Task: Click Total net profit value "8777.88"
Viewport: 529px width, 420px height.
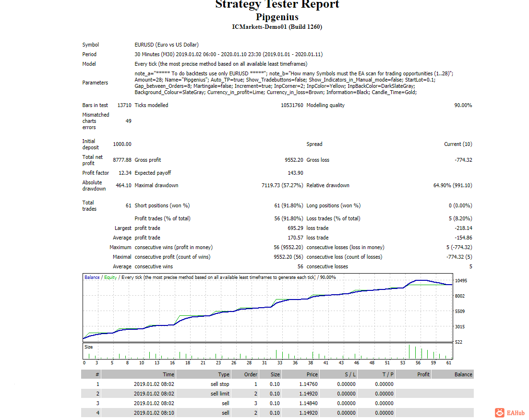Action: click(x=122, y=160)
